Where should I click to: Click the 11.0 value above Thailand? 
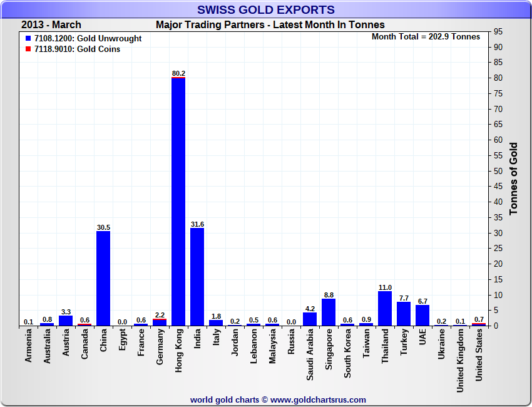click(385, 287)
